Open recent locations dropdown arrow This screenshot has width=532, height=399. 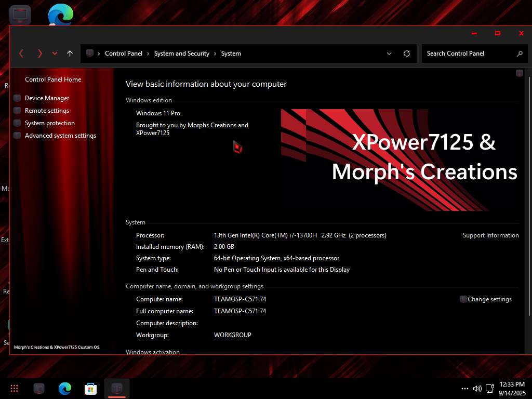(x=55, y=54)
